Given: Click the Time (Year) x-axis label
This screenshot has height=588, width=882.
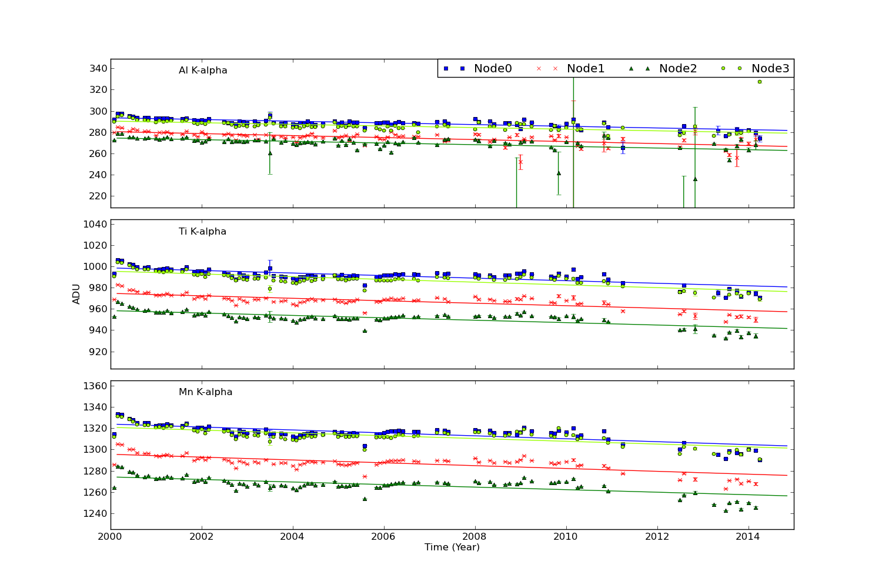Looking at the screenshot, I should click(452, 547).
